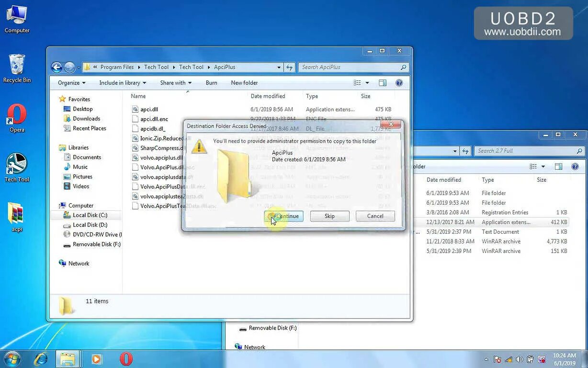Select Local Disk (C:) in navigation pane
This screenshot has width=588, height=368.
(90, 215)
